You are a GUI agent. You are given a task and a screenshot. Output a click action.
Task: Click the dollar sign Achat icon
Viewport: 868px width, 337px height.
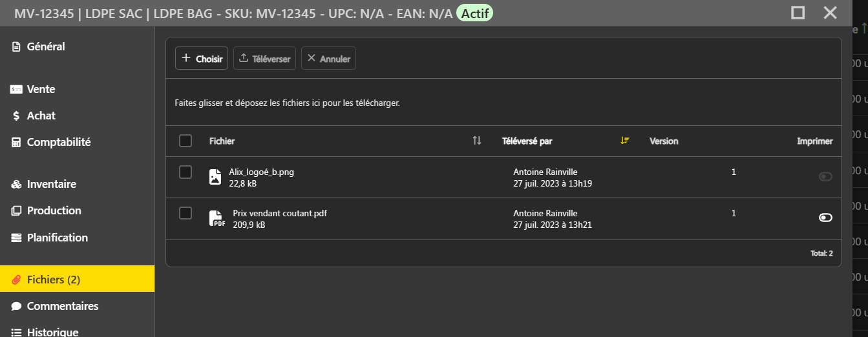click(17, 116)
